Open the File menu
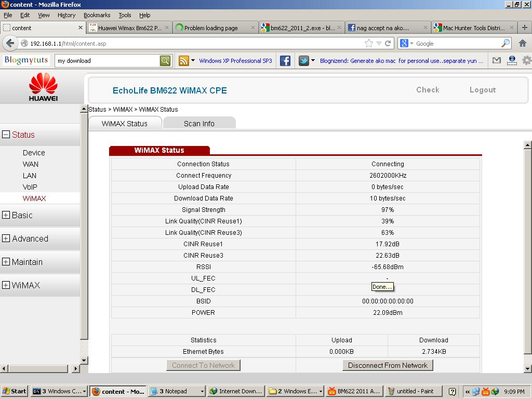 [8, 15]
